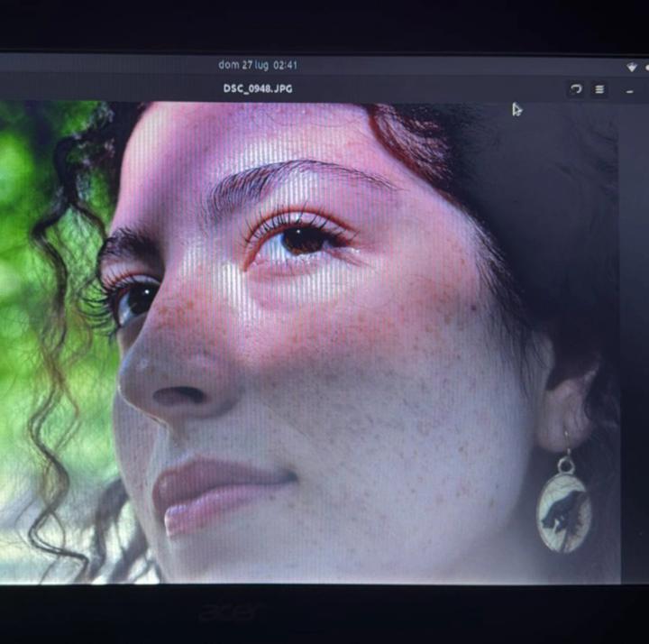Click the network status icon in the top bar
This screenshot has height=644, width=649.
tap(632, 67)
